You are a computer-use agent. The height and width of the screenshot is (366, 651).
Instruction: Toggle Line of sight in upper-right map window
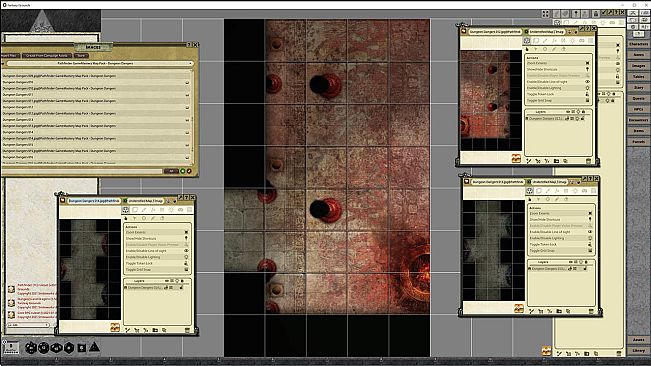click(x=558, y=82)
